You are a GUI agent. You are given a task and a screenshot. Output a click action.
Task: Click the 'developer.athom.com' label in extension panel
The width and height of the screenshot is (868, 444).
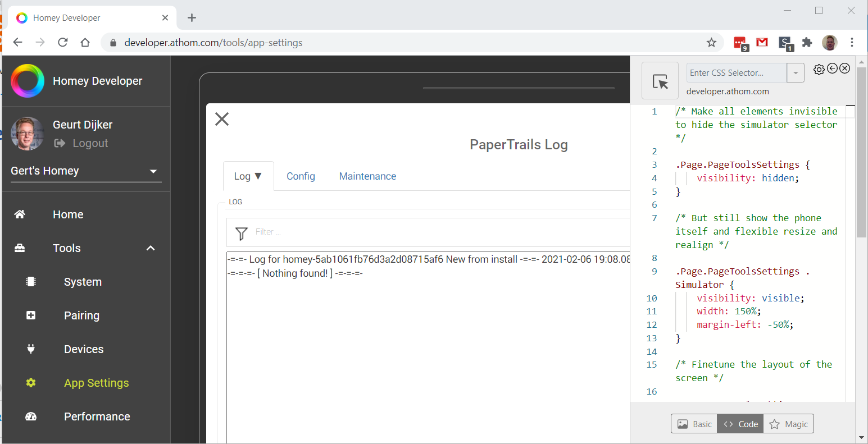point(728,91)
